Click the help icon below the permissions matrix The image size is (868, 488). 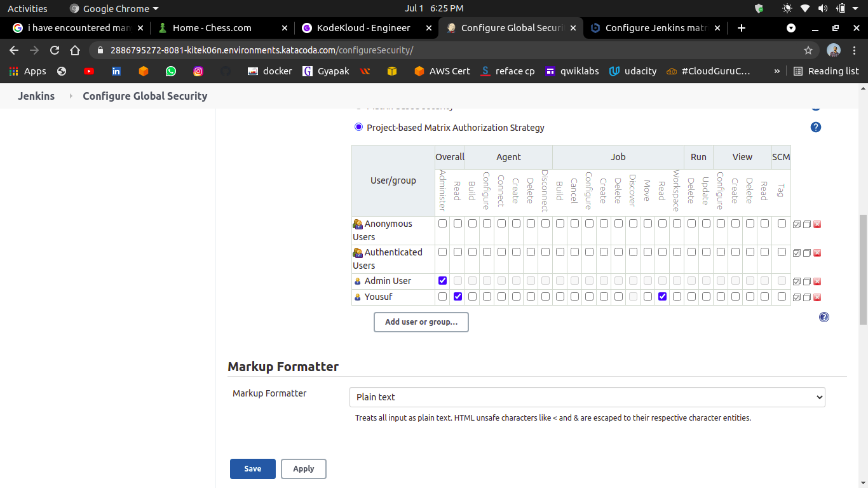(x=824, y=317)
